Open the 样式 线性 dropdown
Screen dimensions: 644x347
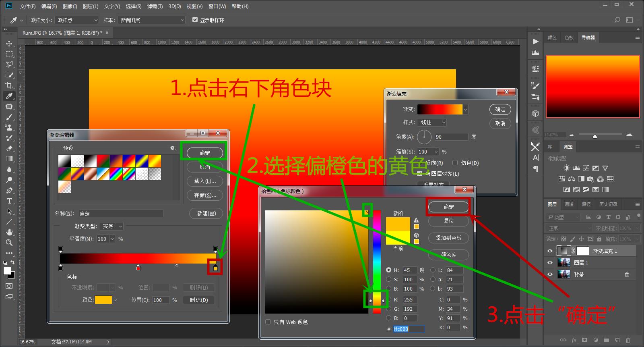click(432, 122)
